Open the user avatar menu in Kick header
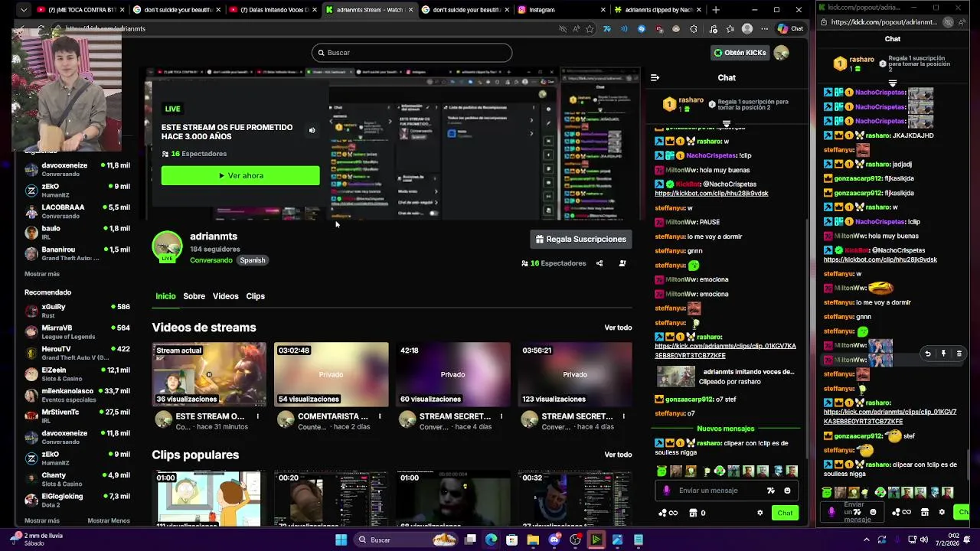Image resolution: width=980 pixels, height=551 pixels. 781,53
